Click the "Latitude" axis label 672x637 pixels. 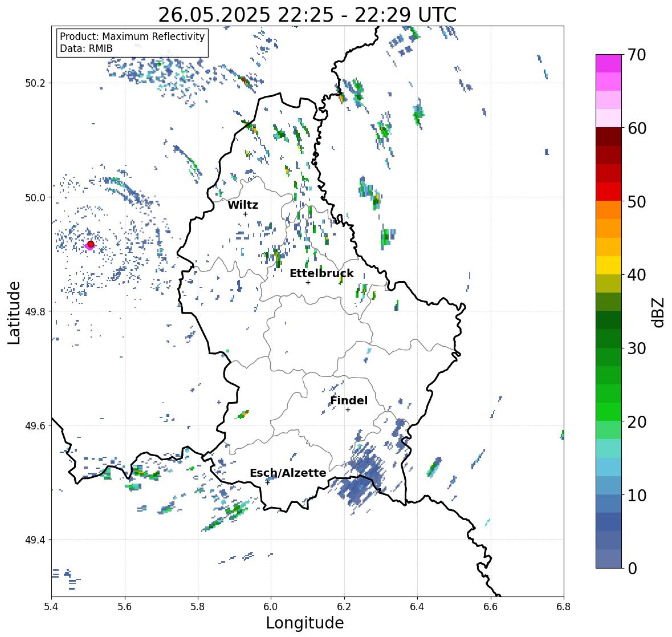14,313
